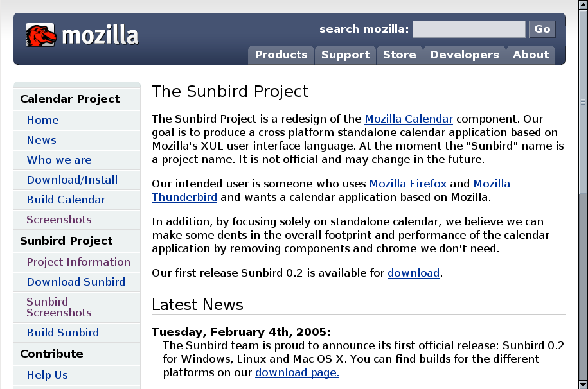Open the Mozilla Calendar link
This screenshot has height=389, width=588.
409,119
